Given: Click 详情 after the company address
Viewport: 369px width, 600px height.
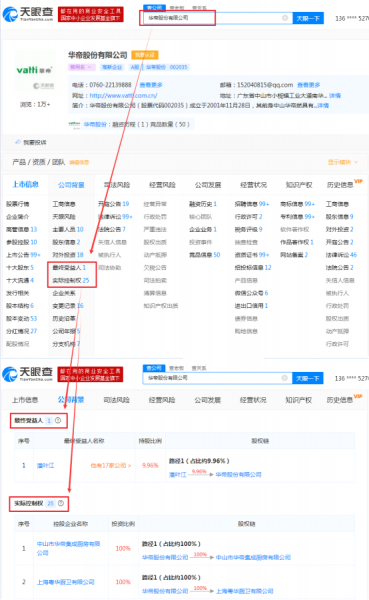Looking at the screenshot, I should tap(335, 95).
